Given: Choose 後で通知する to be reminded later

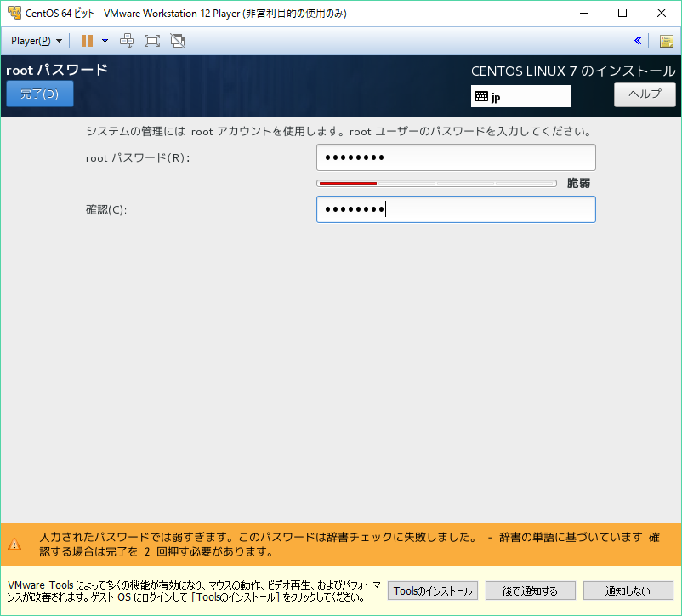Looking at the screenshot, I should [530, 590].
